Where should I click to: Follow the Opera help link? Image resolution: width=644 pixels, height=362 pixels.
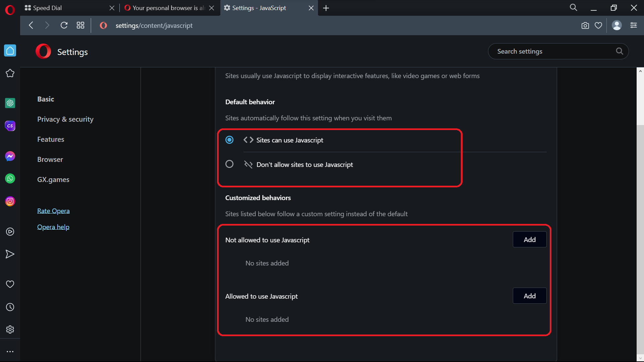53,227
